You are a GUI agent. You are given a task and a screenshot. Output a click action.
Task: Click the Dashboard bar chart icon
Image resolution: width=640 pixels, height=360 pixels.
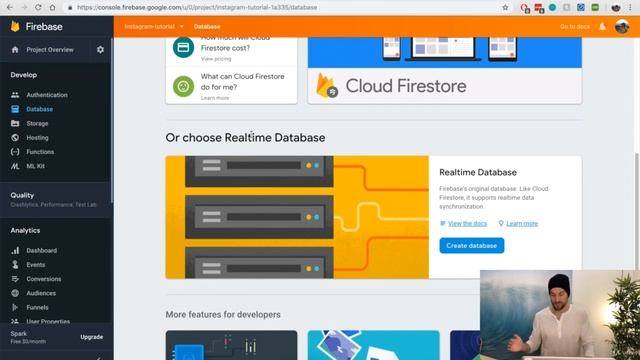(x=15, y=251)
